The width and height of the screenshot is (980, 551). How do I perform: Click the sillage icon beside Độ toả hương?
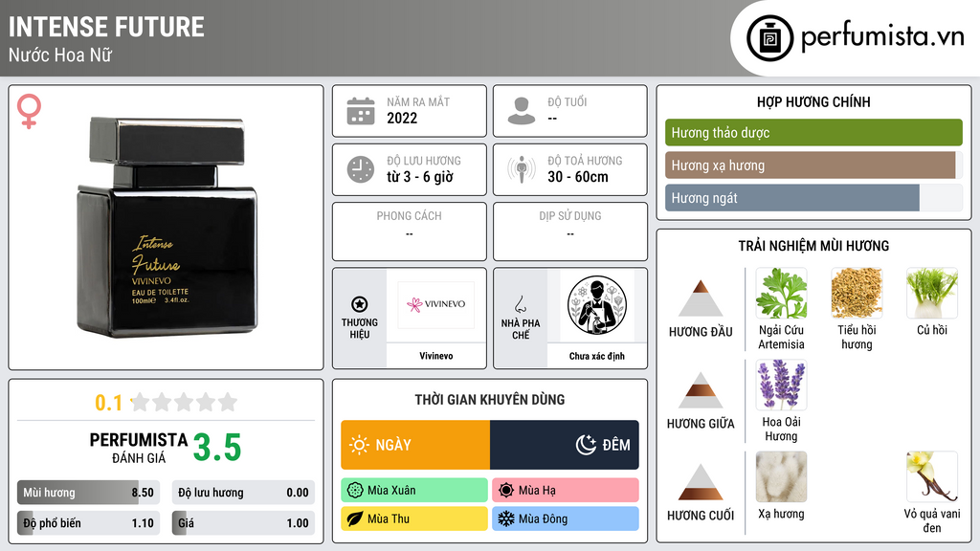[x=522, y=169]
